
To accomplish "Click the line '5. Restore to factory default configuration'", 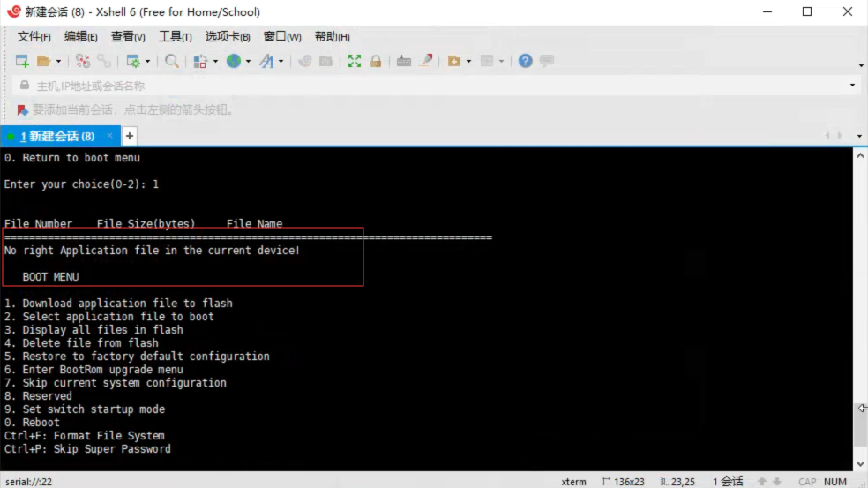I will (x=138, y=357).
